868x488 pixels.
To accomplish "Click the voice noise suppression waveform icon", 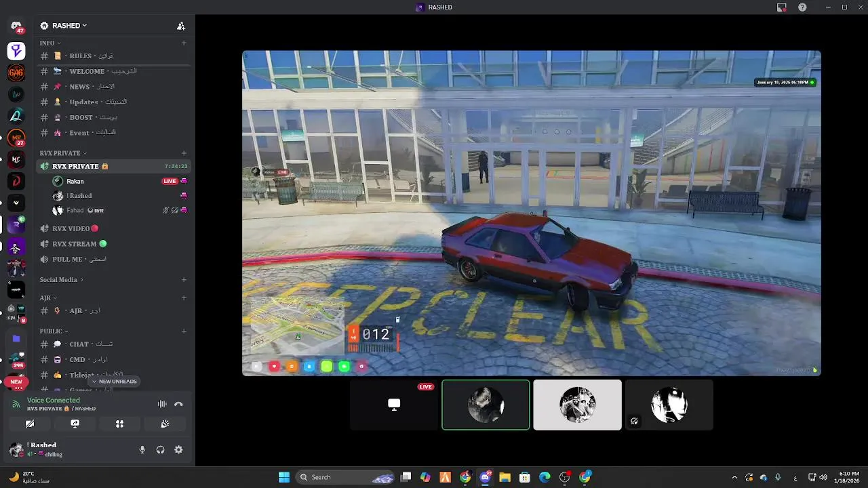I will pos(162,404).
